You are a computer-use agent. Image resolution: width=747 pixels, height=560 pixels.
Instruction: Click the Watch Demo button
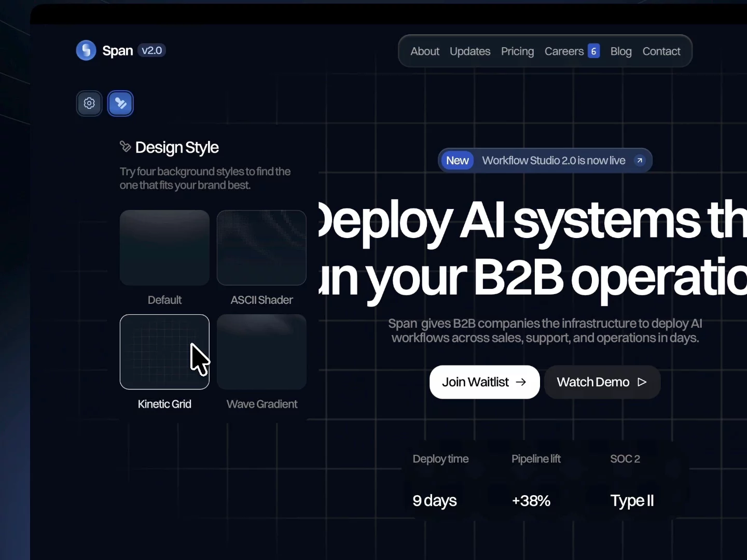(602, 382)
